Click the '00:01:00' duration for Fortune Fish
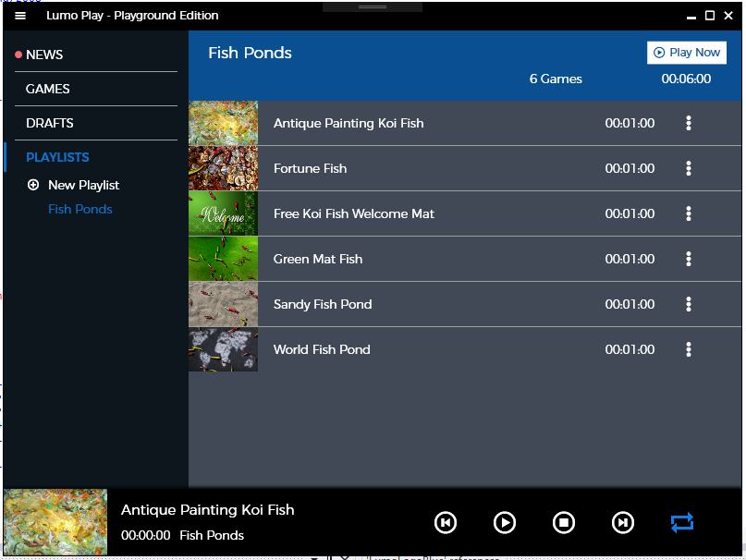746x560 pixels. coord(630,168)
